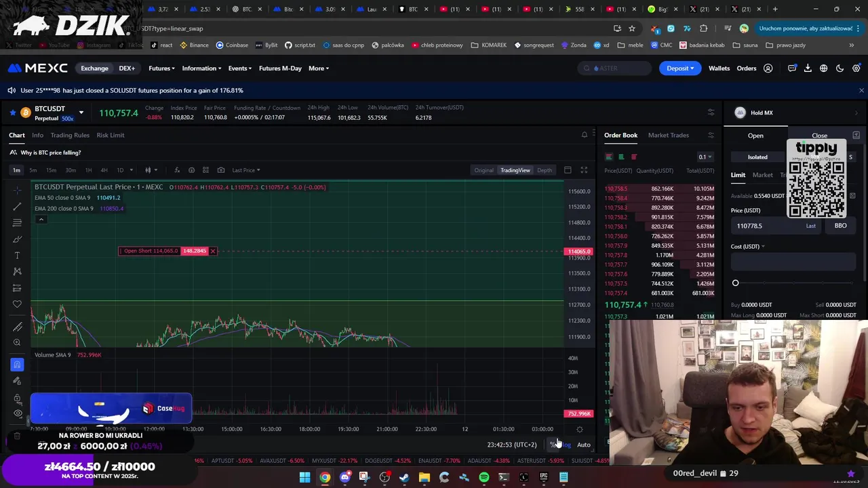
Task: Open the header settings gear icon
Action: (x=856, y=68)
